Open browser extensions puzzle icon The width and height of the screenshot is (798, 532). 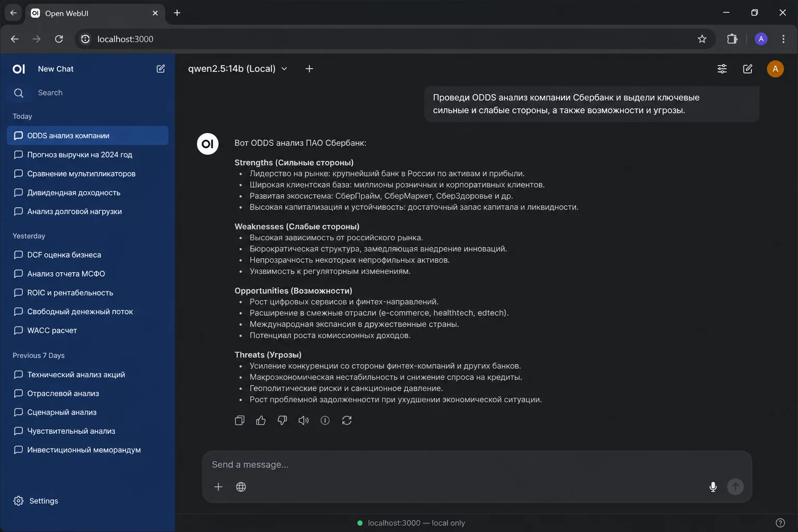pyautogui.click(x=732, y=39)
